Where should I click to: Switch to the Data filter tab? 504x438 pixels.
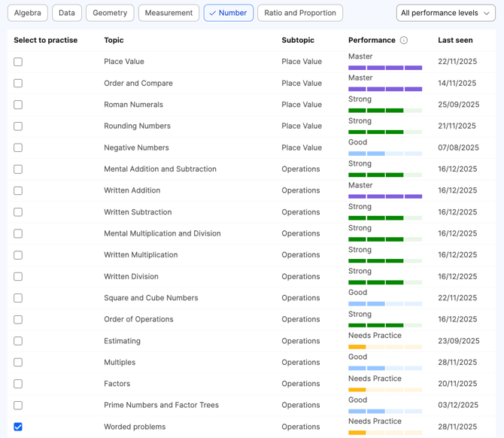coord(67,13)
